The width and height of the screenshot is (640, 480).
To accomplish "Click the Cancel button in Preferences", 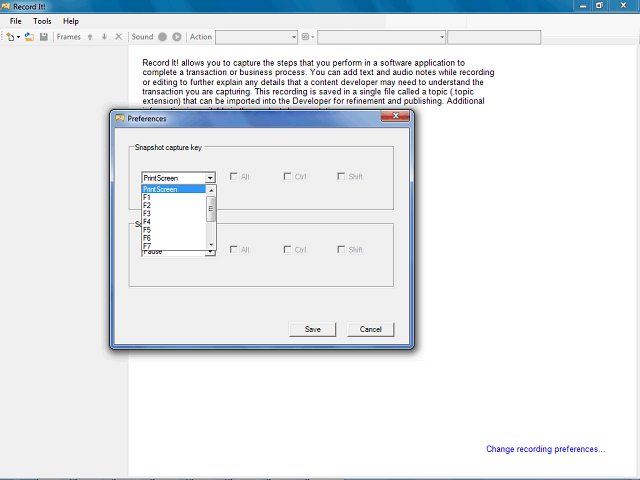I will [x=370, y=329].
